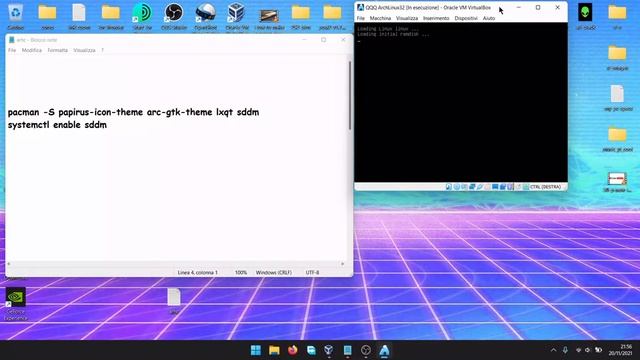Open the ? help menu in Notepad
Image resolution: width=640 pixels, height=360 pixels.
[102, 50]
